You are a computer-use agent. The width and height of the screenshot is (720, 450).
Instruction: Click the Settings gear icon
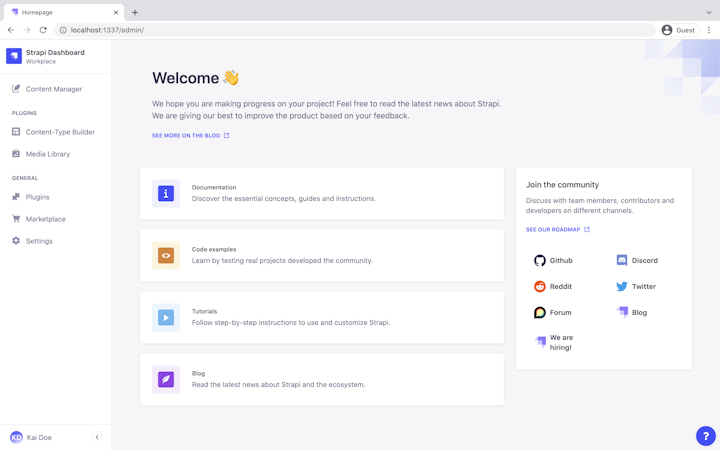(x=16, y=241)
